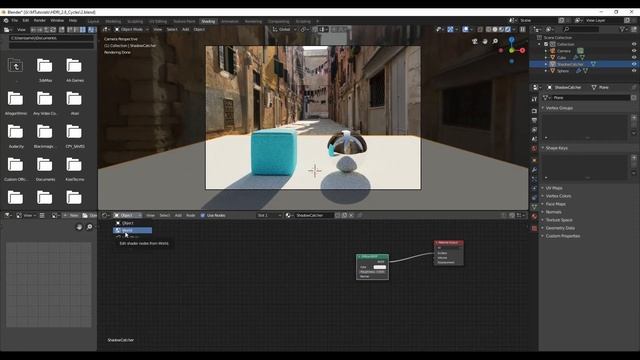Toggle the viewport gizmos icon
Image resolution: width=640 pixels, height=360 pixels.
[x=450, y=29]
